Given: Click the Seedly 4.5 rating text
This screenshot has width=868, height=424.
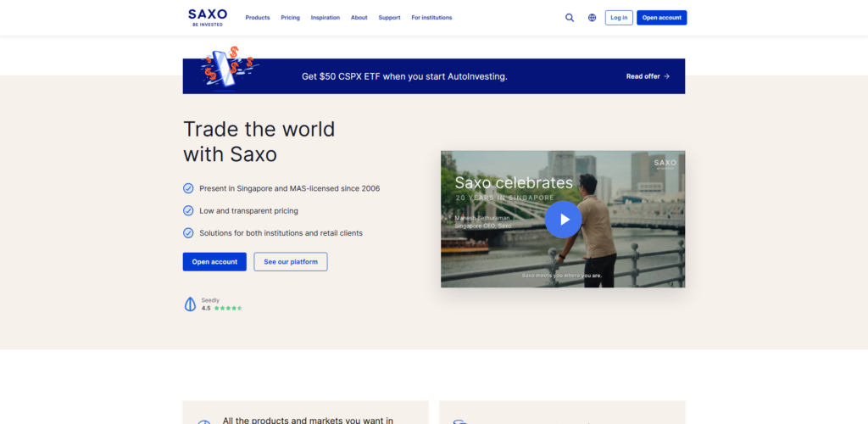Looking at the screenshot, I should 206,309.
